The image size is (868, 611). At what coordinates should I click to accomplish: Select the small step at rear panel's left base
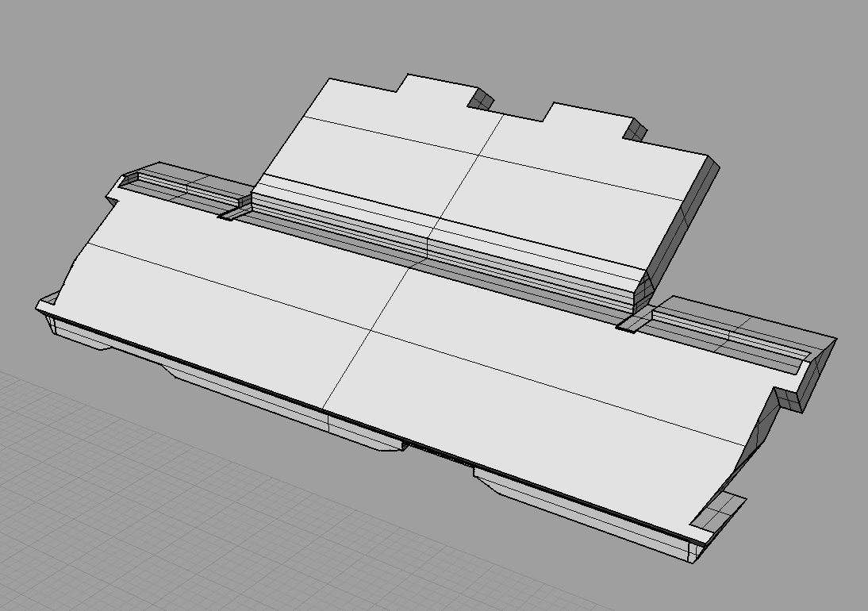(232, 213)
